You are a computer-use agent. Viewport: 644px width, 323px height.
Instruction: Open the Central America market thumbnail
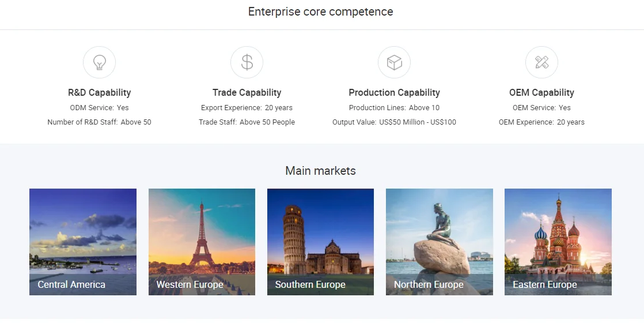tap(83, 242)
